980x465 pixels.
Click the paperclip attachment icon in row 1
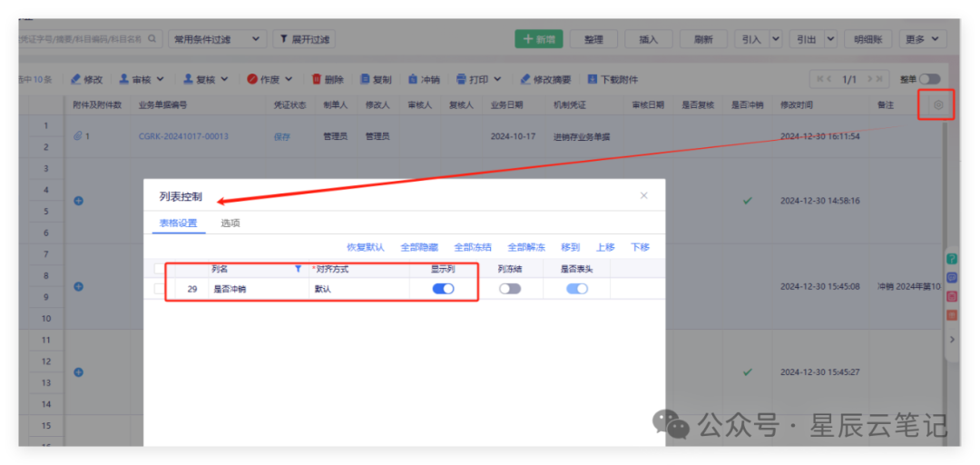tap(77, 136)
